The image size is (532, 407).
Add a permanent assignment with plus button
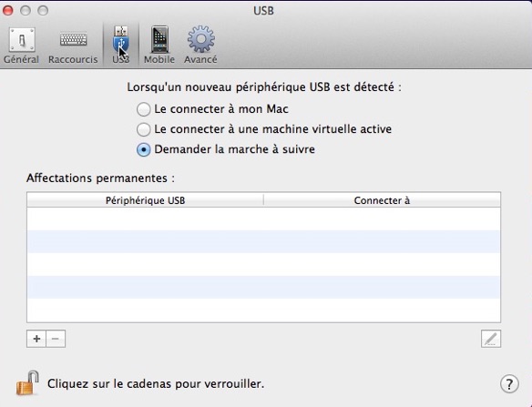click(36, 339)
